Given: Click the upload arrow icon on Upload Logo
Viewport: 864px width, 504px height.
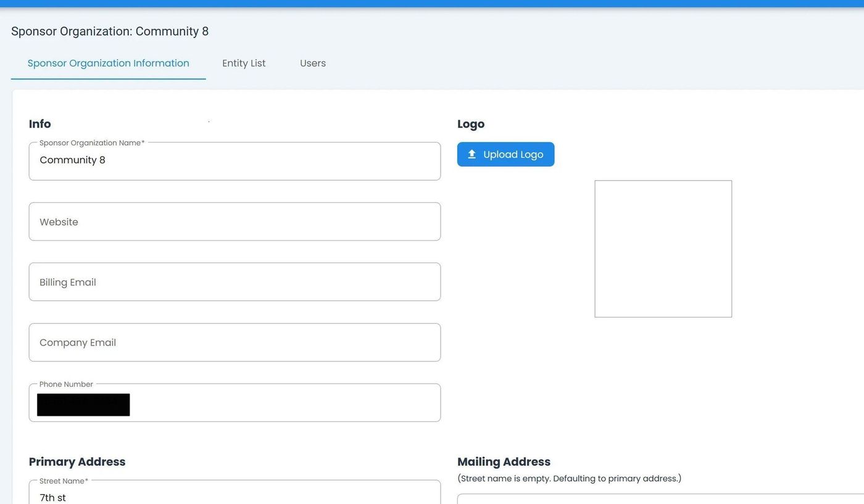Looking at the screenshot, I should tap(472, 154).
